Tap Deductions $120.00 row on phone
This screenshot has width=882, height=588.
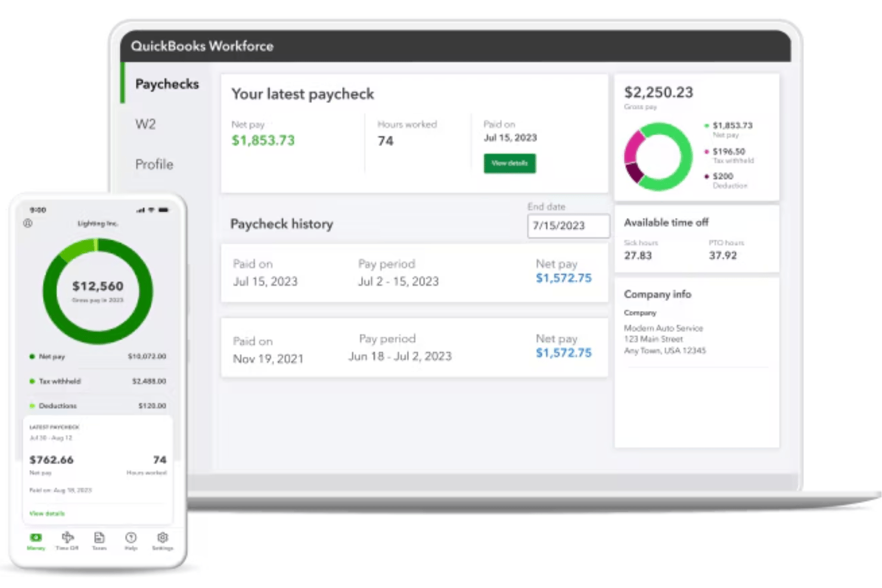98,406
